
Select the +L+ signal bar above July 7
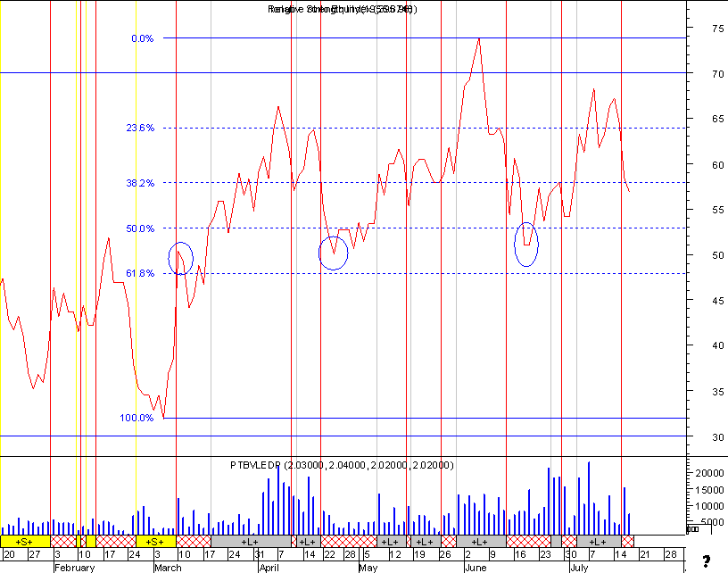599,542
